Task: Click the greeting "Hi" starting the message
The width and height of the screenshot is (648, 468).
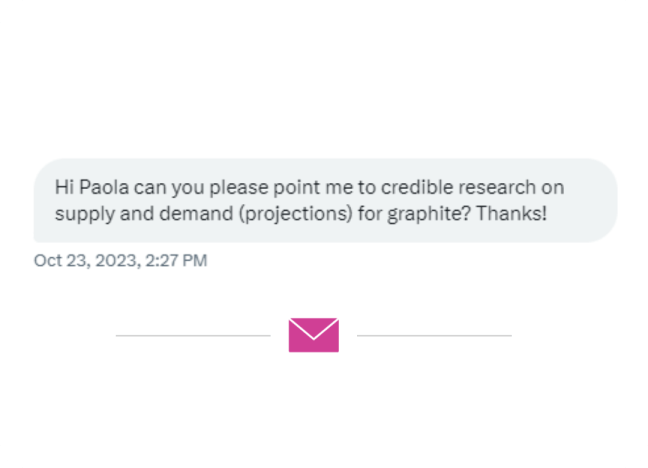Action: [63, 187]
